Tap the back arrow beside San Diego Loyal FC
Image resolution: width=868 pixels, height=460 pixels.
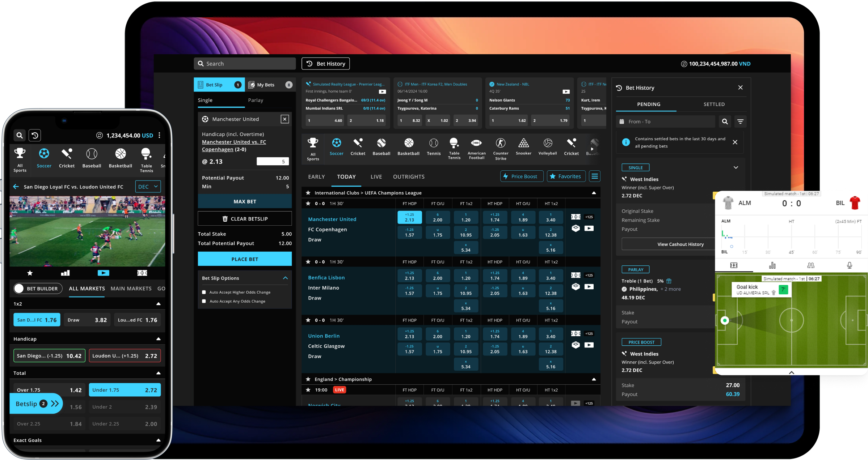pyautogui.click(x=16, y=187)
